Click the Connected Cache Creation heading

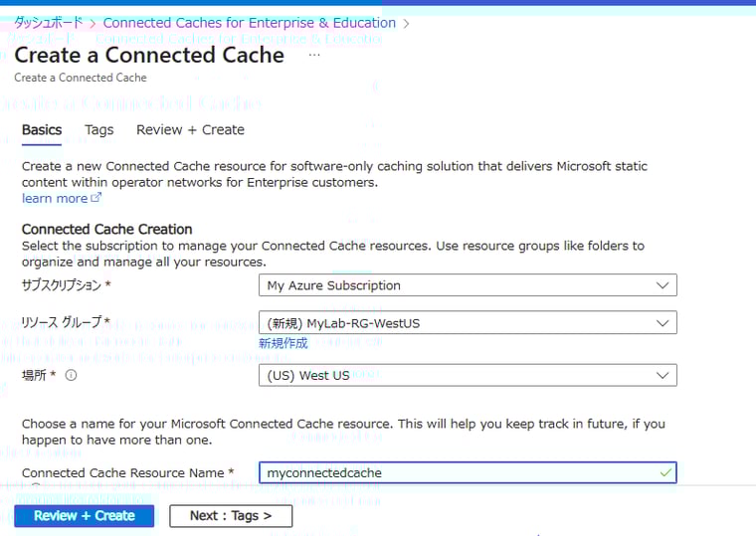(x=107, y=229)
